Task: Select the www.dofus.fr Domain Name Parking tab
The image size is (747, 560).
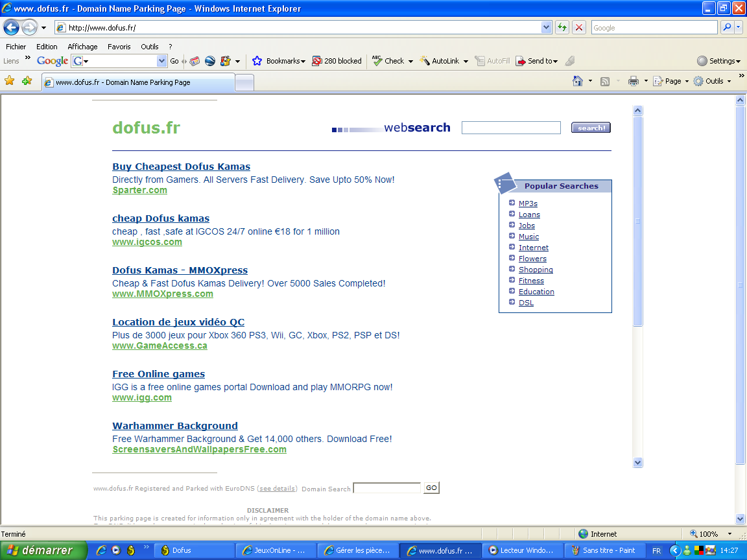Action: pos(138,82)
